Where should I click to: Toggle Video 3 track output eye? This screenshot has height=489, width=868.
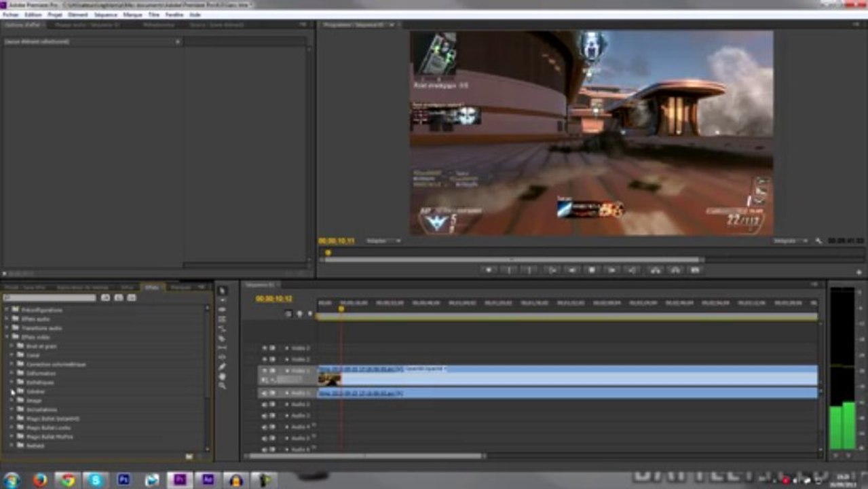pos(265,348)
